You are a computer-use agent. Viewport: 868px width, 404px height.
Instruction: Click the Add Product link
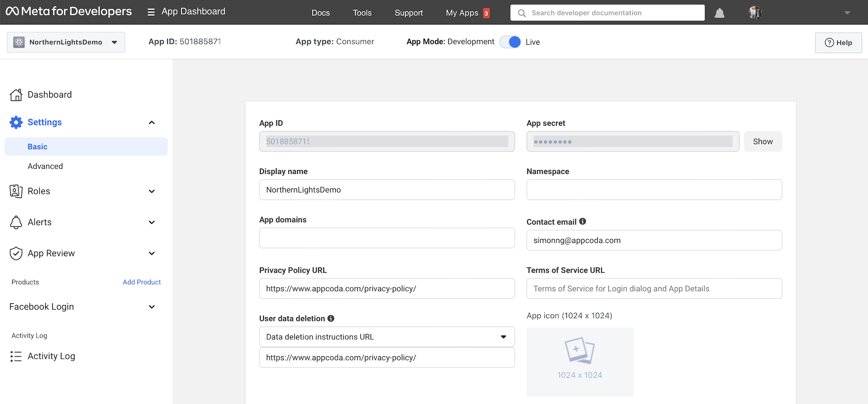[x=142, y=282]
